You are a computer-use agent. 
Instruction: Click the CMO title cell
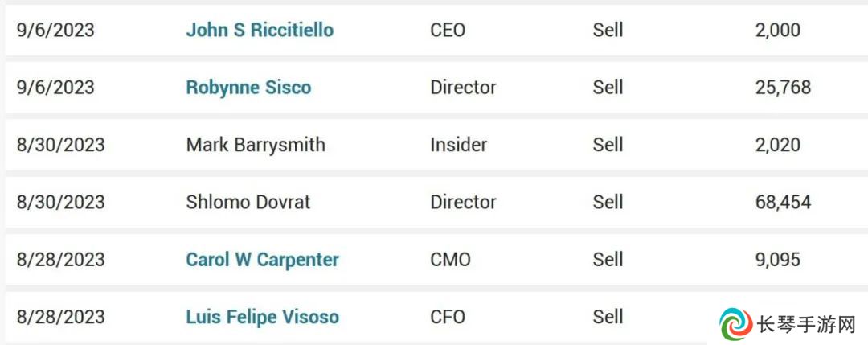pos(450,260)
